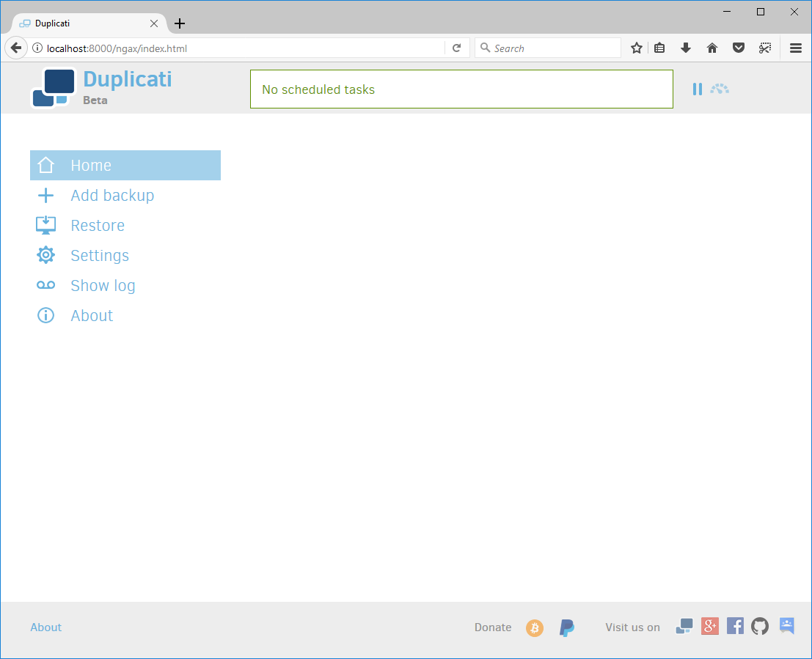Click the About info circle icon
The width and height of the screenshot is (812, 659).
coord(45,315)
